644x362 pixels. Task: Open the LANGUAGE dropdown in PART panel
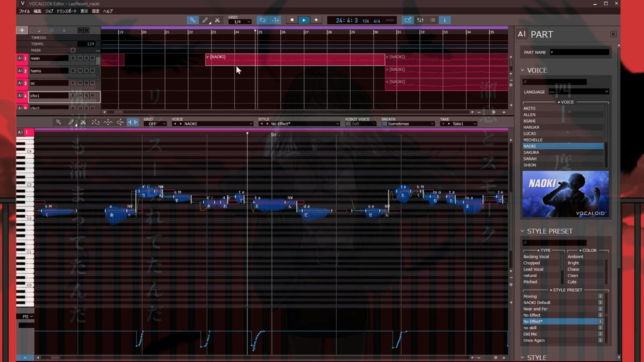click(579, 92)
